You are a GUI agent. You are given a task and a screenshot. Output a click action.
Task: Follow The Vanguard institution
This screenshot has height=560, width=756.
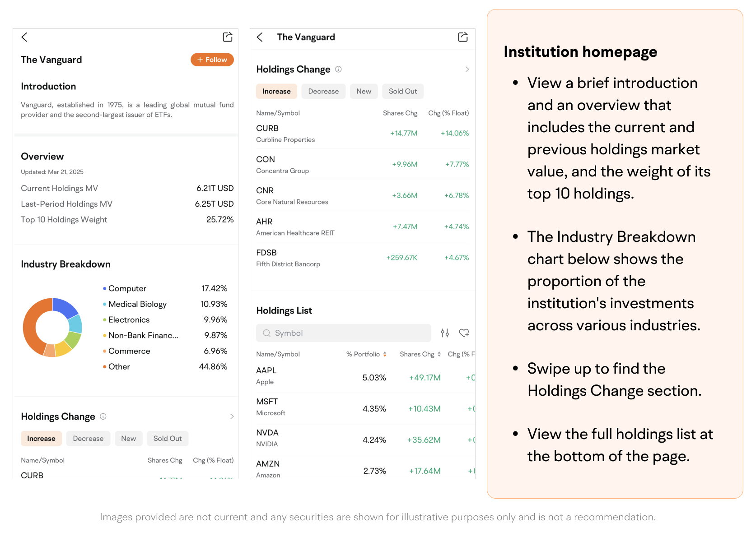(212, 60)
